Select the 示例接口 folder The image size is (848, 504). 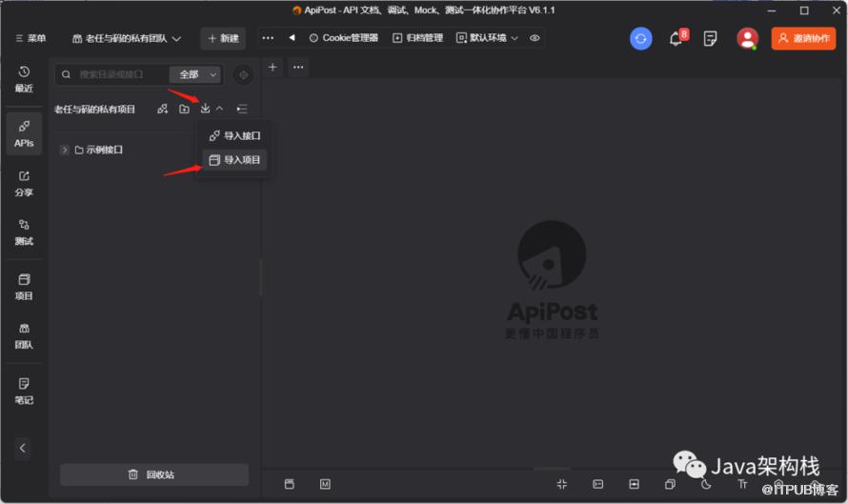[99, 150]
